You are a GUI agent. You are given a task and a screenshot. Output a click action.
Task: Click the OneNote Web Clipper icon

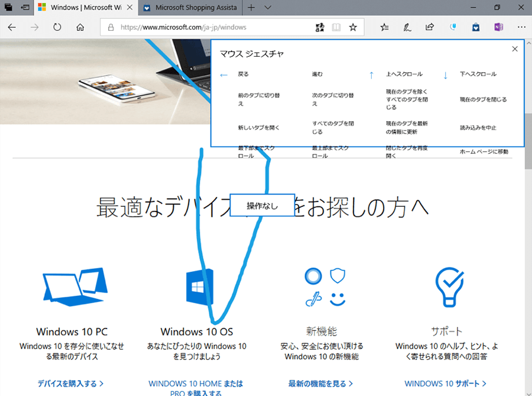498,27
